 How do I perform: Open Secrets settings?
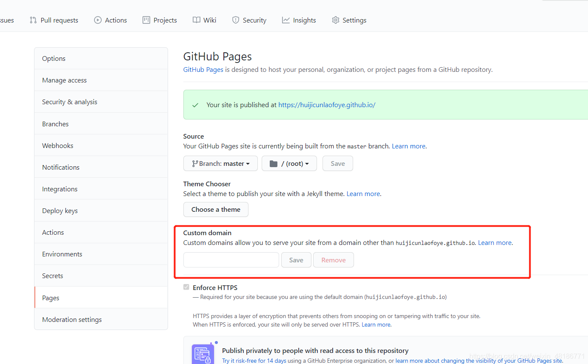coord(101,276)
